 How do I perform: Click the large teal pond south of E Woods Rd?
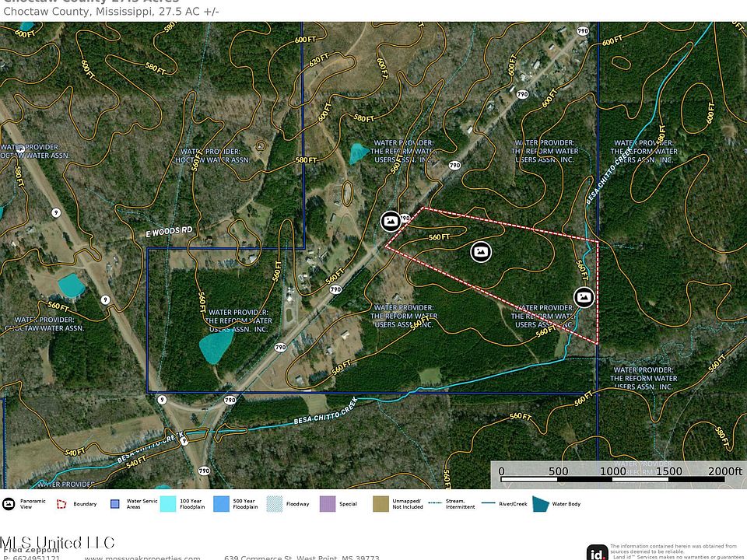215,345
